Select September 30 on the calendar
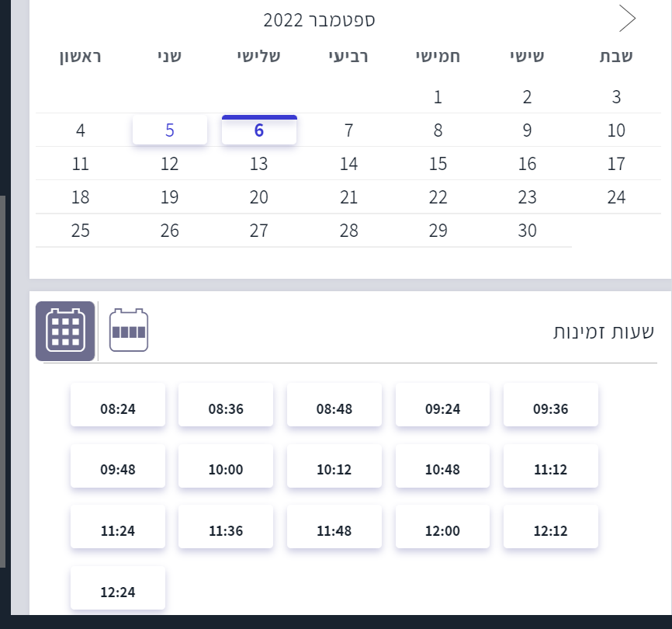 point(527,231)
